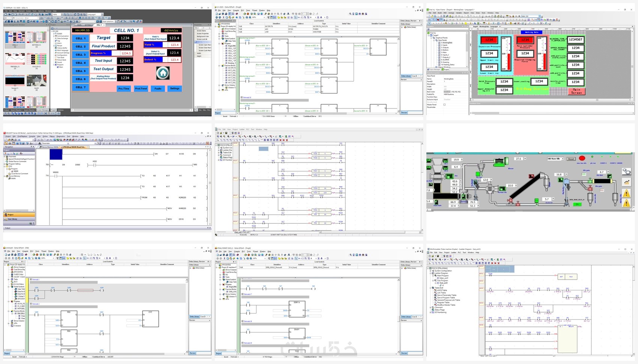Select '8: ALARMS' panel in Vijeo-Frame tree
The width and height of the screenshot is (638, 364).
pyautogui.click(x=446, y=60)
